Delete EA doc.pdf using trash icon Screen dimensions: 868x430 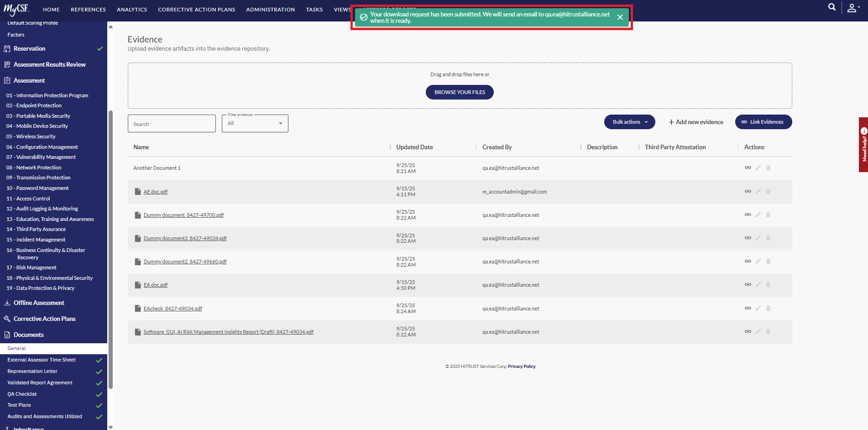[x=768, y=284]
